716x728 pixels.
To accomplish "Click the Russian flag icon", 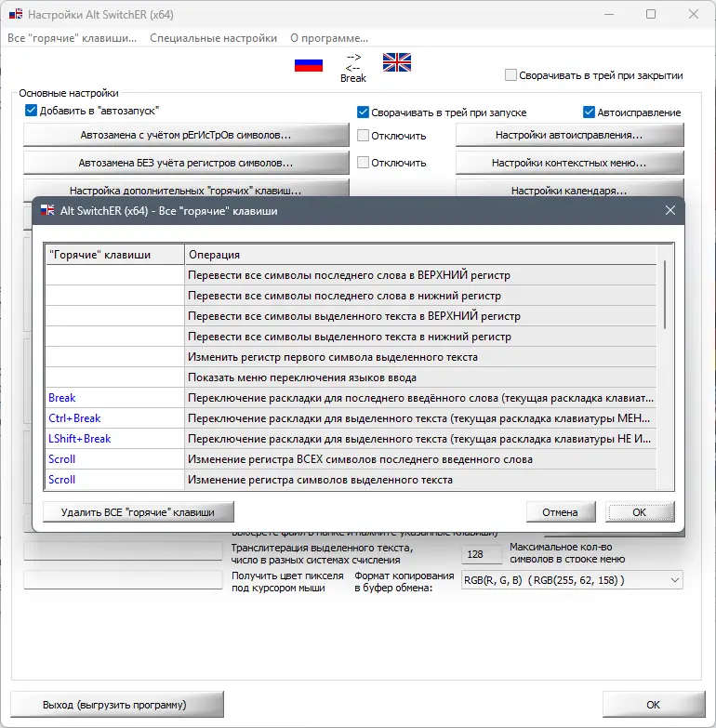I will pos(309,64).
